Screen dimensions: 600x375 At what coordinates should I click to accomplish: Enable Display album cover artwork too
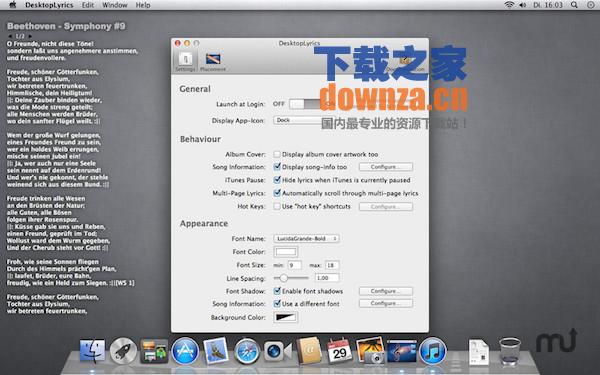(x=277, y=154)
